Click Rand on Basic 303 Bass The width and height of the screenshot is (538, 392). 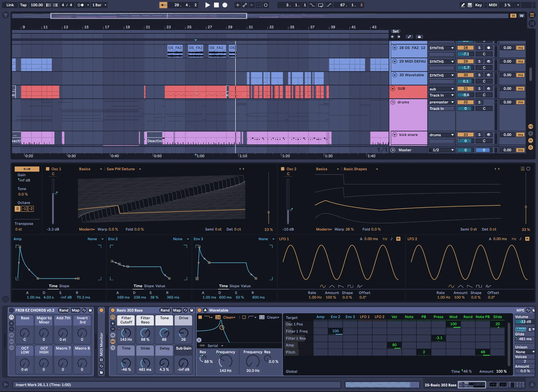[x=165, y=310]
